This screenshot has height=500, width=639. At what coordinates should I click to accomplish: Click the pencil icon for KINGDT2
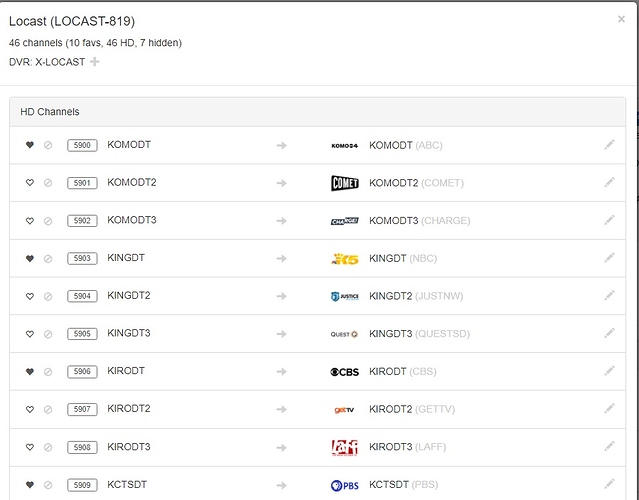(x=609, y=296)
